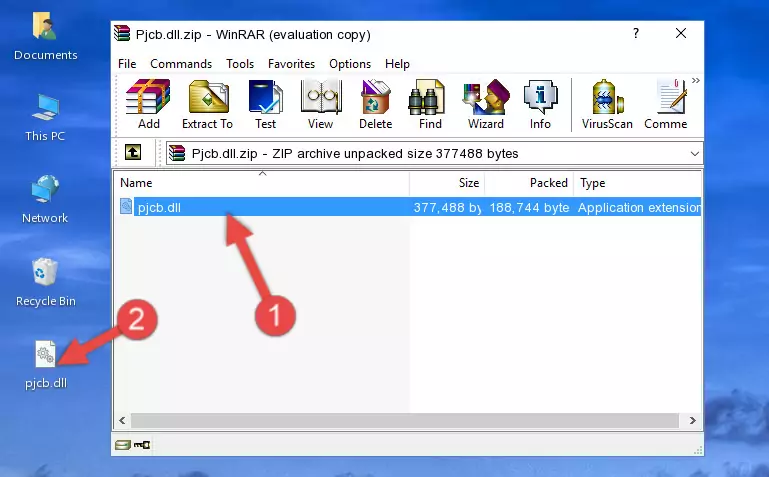The width and height of the screenshot is (769, 477).
Task: Click the 188,744 packed size cell
Action: pos(529,207)
